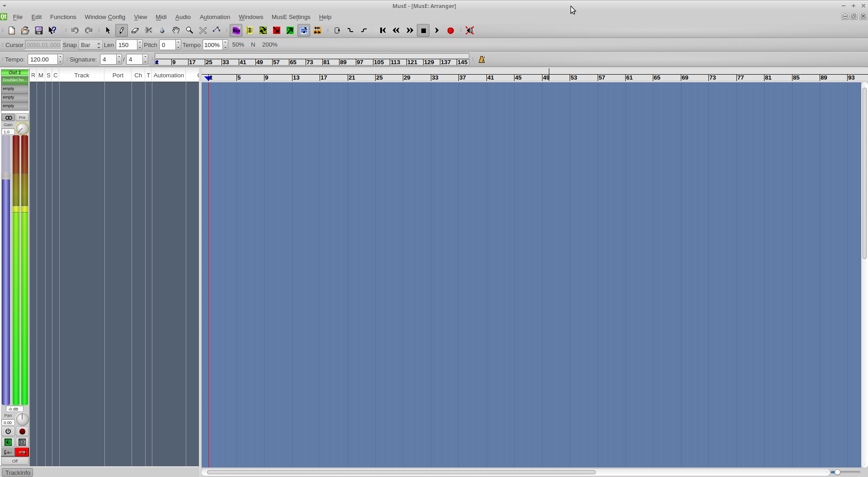Screen dimensions: 868x477
Task: Open the Snap combo box showing Bar
Action: [90, 45]
